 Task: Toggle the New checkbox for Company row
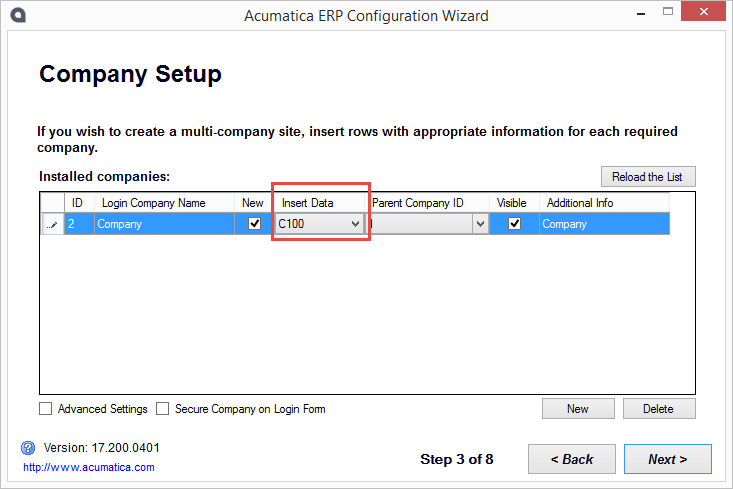click(254, 223)
